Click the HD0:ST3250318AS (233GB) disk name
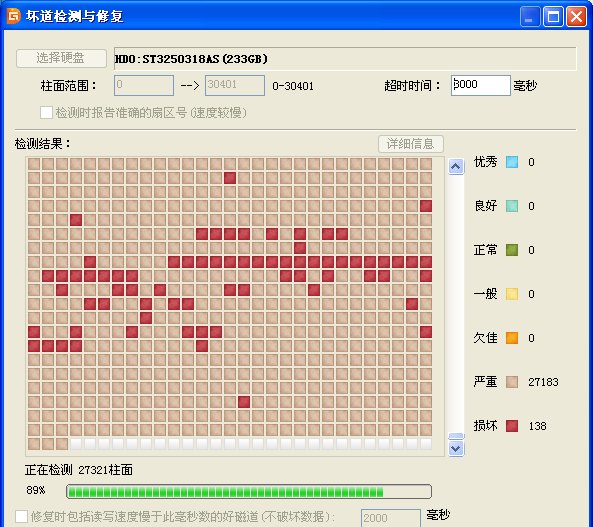Screen dimensions: 593x527 click(x=191, y=59)
